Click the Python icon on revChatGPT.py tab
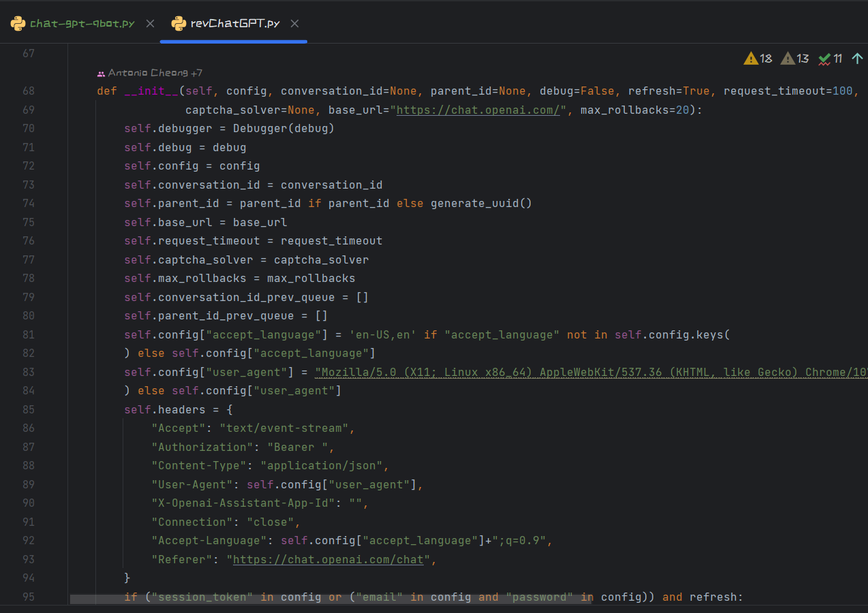Image resolution: width=868 pixels, height=613 pixels. tap(179, 24)
